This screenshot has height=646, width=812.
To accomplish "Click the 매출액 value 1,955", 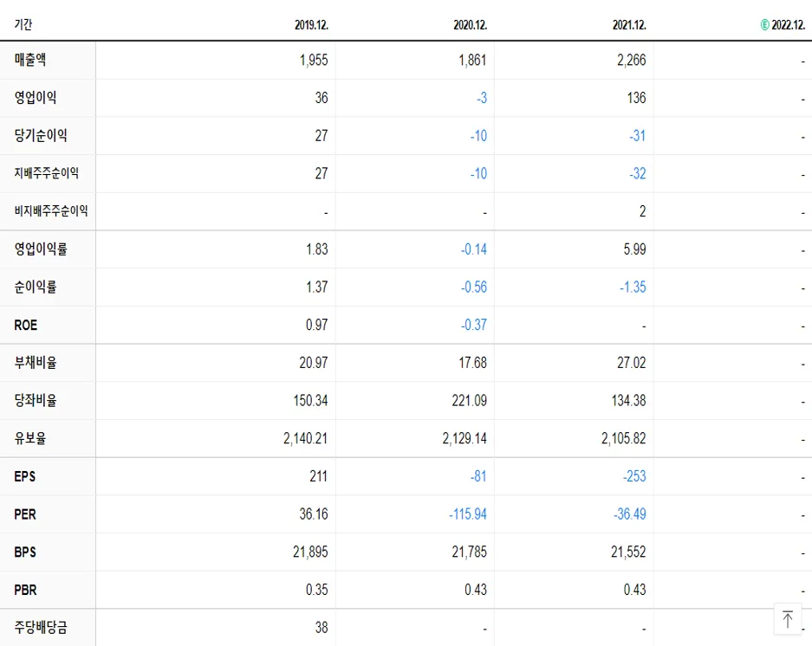I will [314, 60].
